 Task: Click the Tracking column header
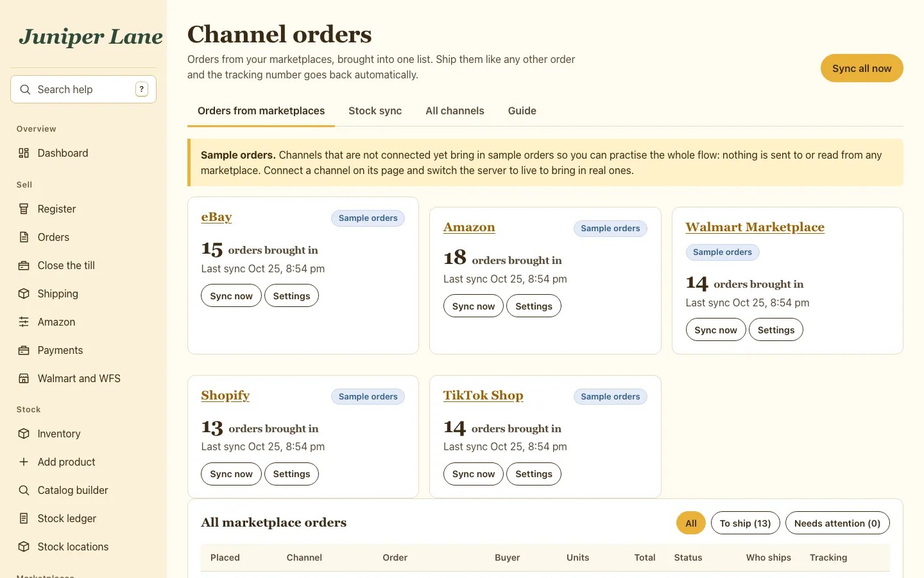828,557
